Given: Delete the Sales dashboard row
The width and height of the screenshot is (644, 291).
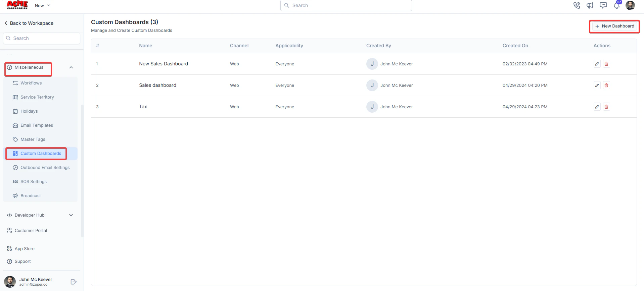Looking at the screenshot, I should coord(606,85).
